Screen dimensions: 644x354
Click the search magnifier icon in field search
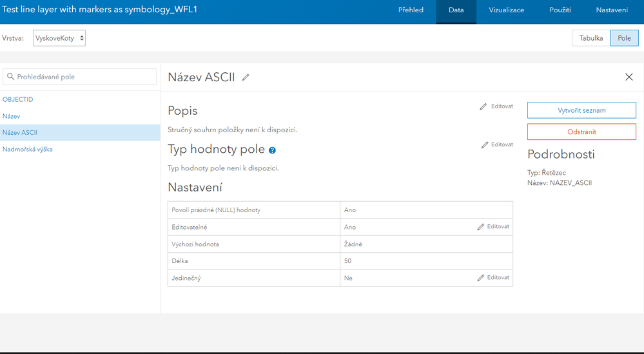pyautogui.click(x=10, y=77)
